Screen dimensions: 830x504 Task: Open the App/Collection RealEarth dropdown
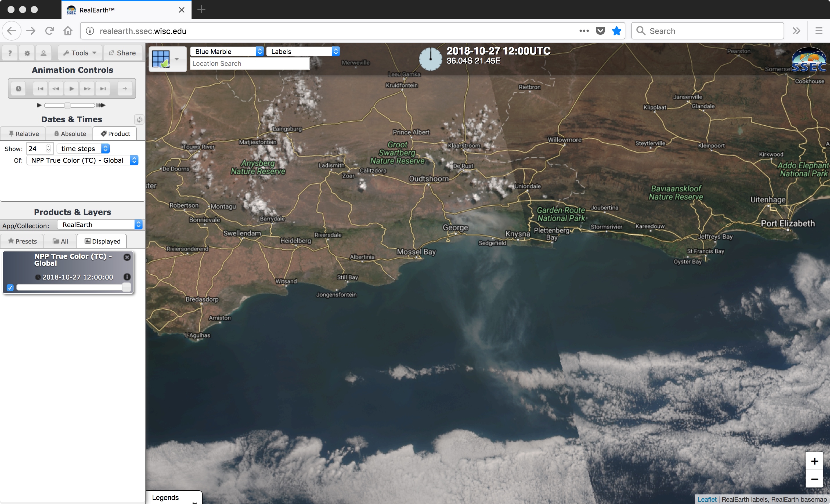(100, 224)
